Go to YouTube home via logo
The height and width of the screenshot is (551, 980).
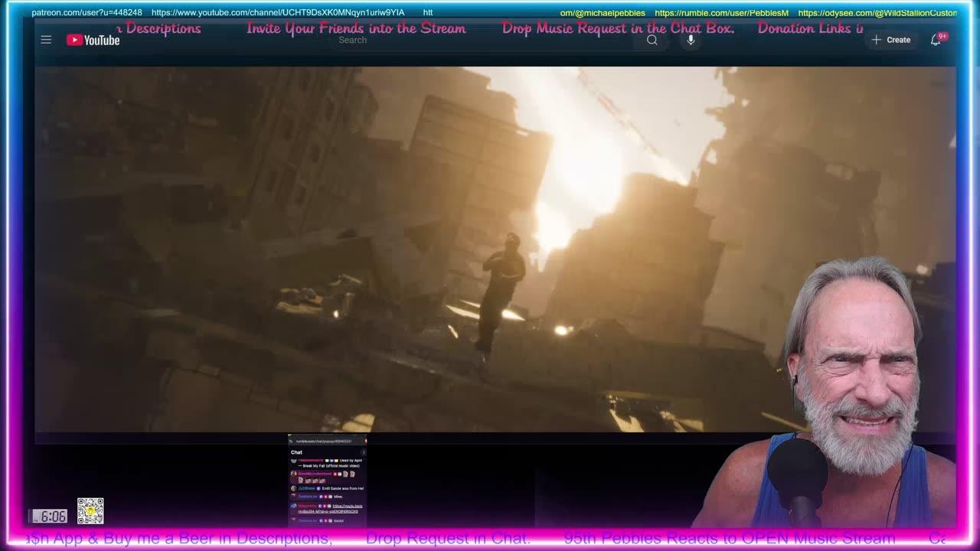coord(93,40)
